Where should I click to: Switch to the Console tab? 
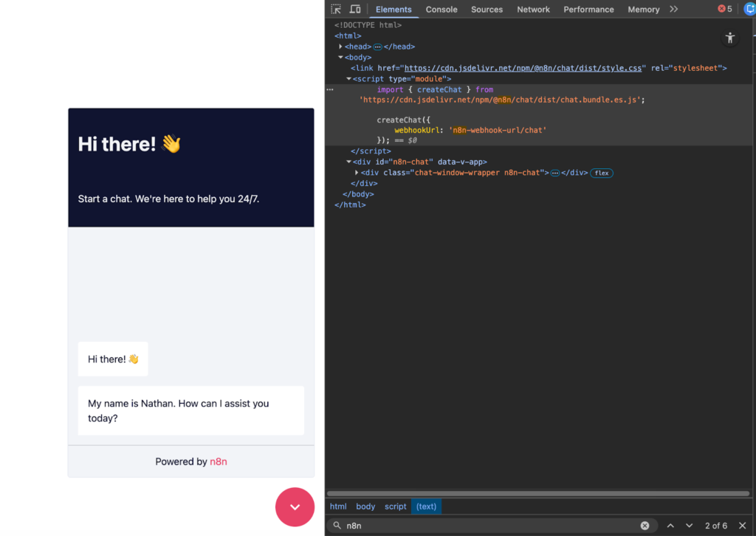[x=441, y=10]
